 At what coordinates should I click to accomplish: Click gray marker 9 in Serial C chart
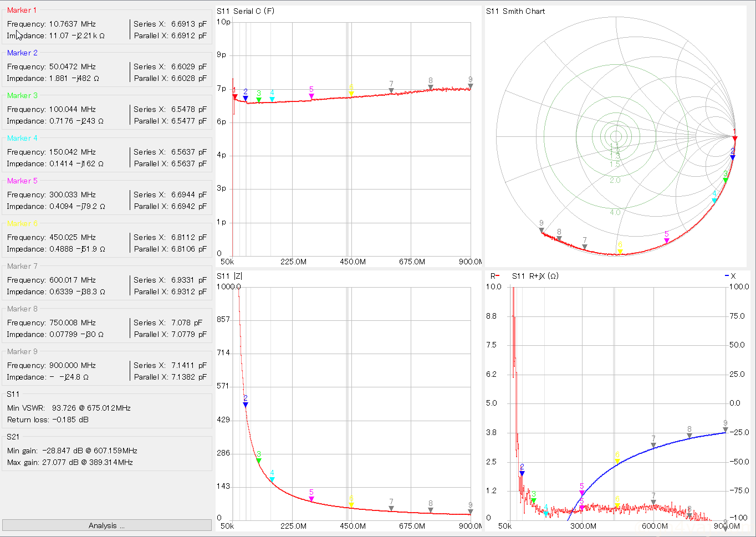(x=470, y=86)
